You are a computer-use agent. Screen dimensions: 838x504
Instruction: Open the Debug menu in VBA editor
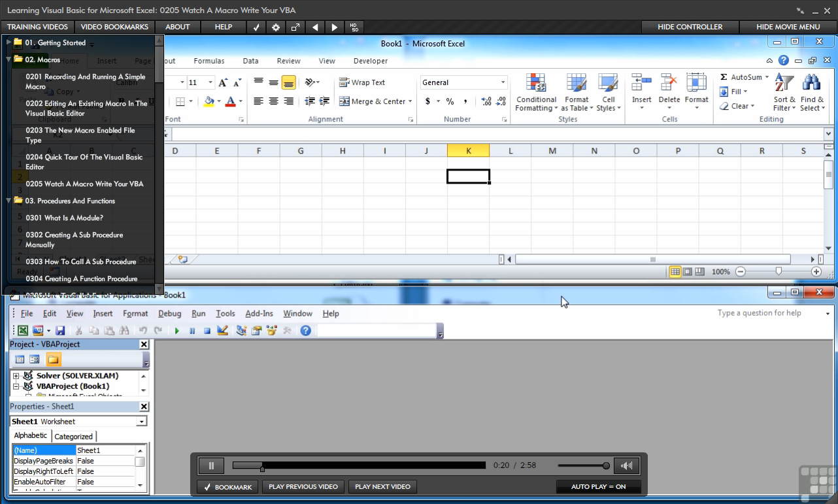tap(169, 313)
